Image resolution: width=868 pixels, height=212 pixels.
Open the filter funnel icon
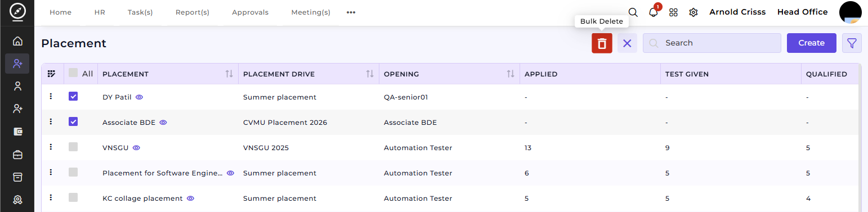coord(852,43)
